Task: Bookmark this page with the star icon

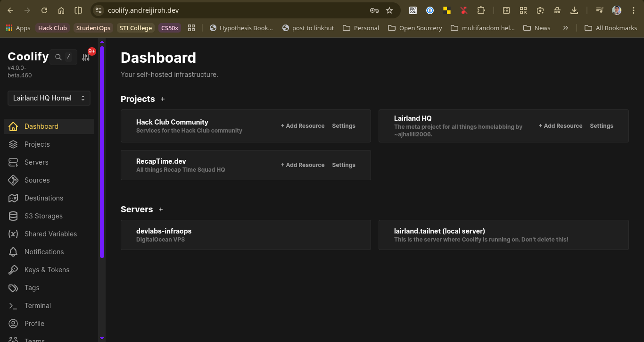Action: point(389,10)
